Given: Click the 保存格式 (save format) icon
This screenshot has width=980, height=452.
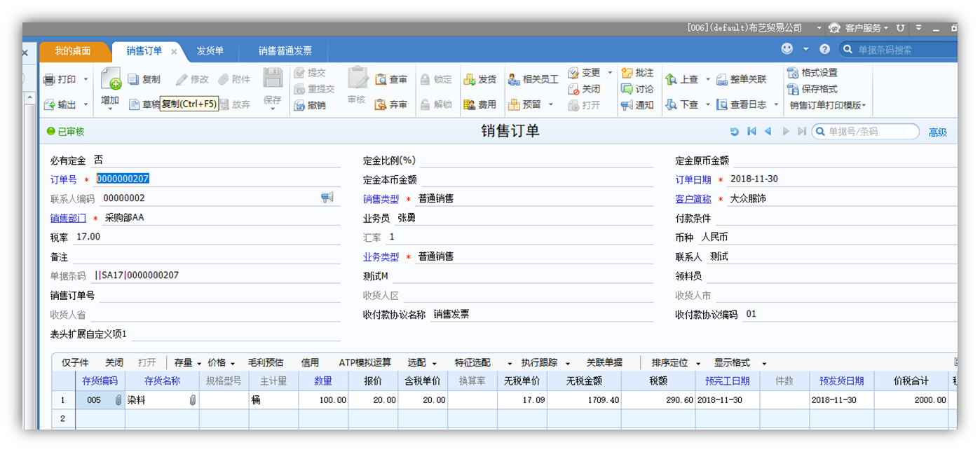Looking at the screenshot, I should 793,89.
